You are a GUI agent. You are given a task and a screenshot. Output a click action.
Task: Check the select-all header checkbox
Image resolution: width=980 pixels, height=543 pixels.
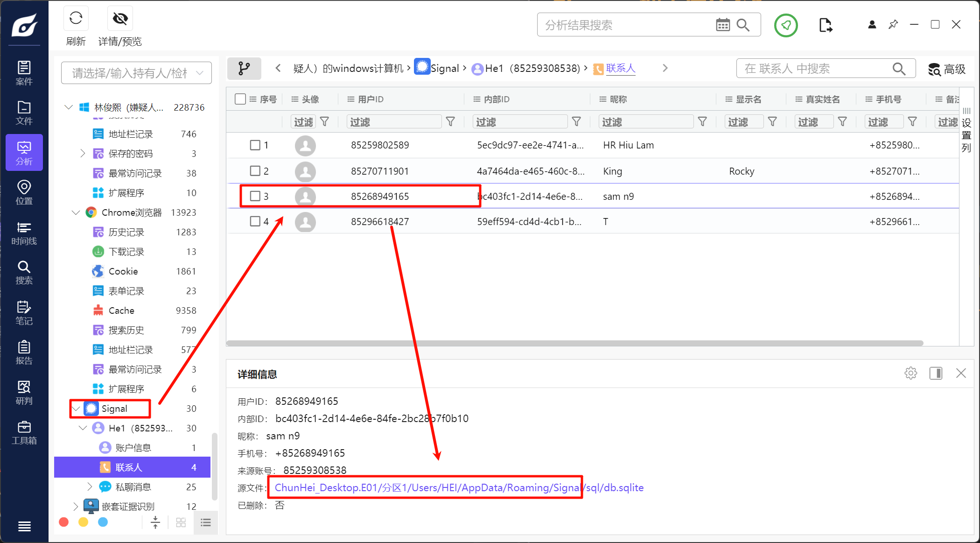(x=240, y=99)
